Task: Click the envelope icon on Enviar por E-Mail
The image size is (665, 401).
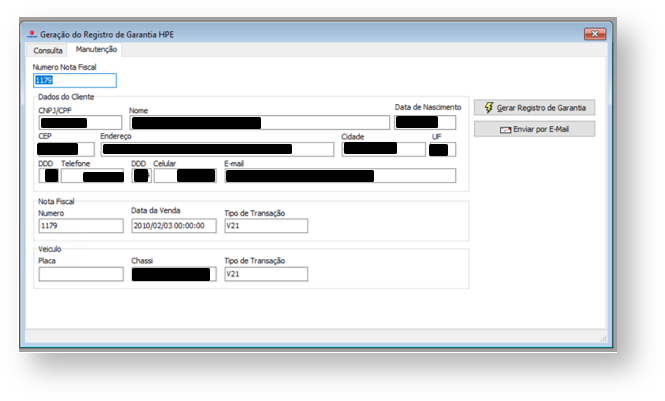Action: coord(505,130)
